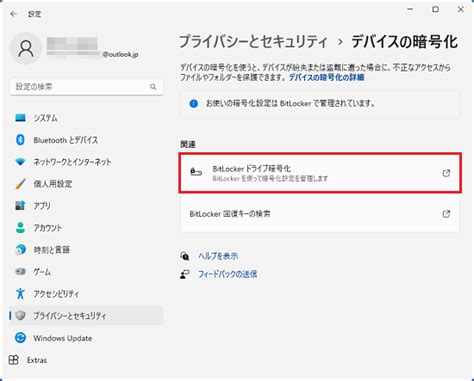
Task: Select the システム monitor icon
Action: pyautogui.click(x=20, y=118)
